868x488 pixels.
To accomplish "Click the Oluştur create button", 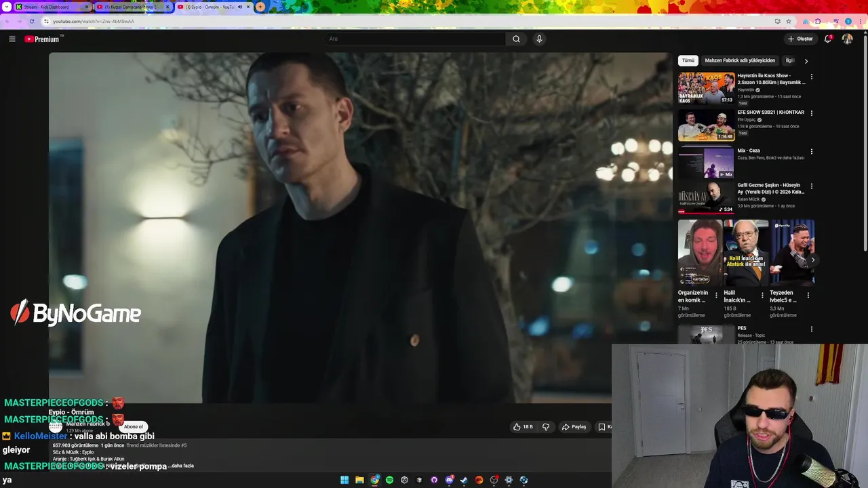I will click(x=800, y=39).
